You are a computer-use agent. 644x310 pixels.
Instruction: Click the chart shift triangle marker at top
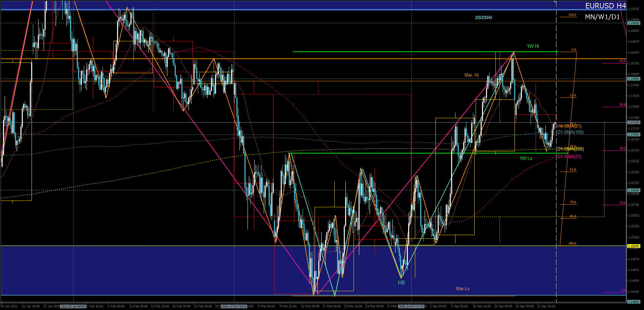[x=555, y=2]
